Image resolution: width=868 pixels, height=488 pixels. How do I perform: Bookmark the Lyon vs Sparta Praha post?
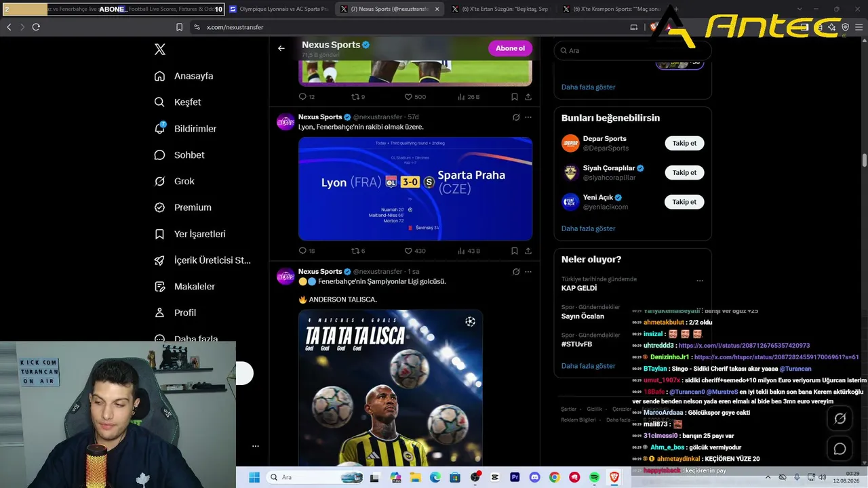515,251
